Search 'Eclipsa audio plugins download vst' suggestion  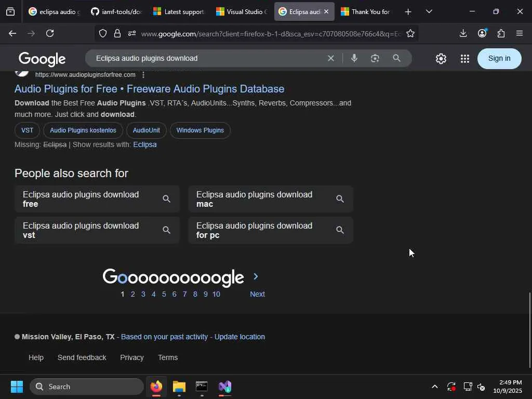pos(97,230)
